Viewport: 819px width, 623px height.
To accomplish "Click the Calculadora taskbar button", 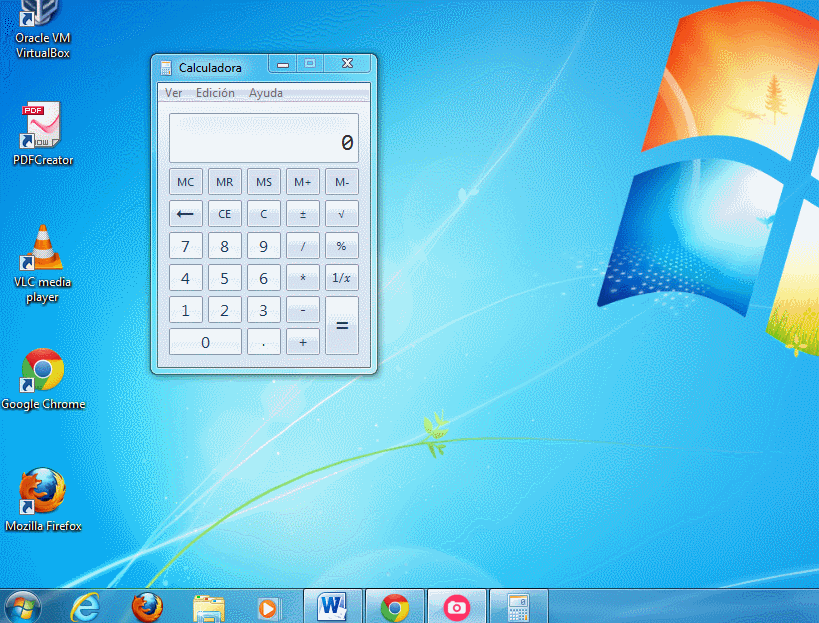I will pyautogui.click(x=519, y=607).
